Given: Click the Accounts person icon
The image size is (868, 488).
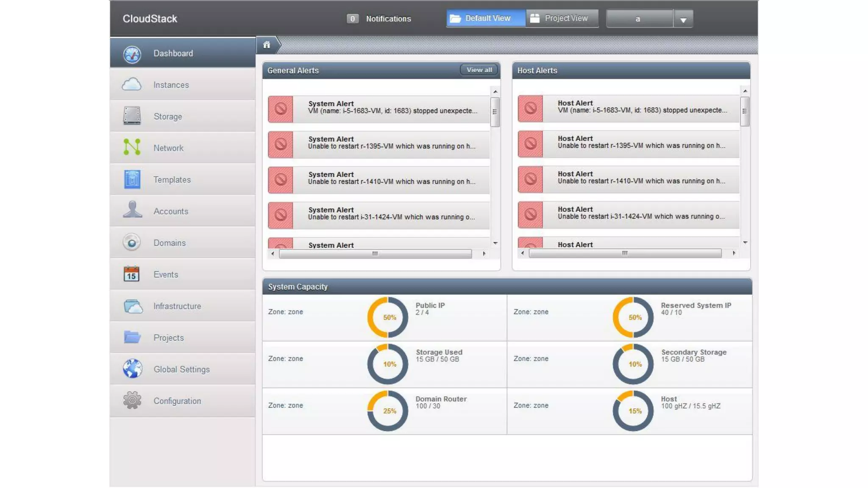Looking at the screenshot, I should tap(132, 210).
